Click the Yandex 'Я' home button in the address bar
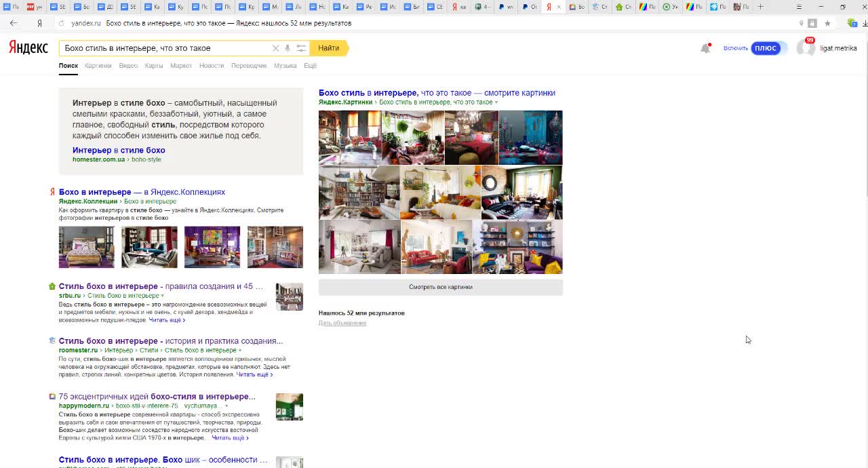The height and width of the screenshot is (468, 868). pyautogui.click(x=39, y=23)
